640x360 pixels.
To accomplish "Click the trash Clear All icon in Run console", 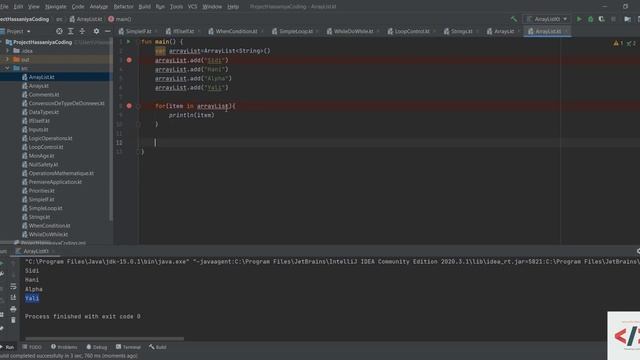I will click(13, 320).
